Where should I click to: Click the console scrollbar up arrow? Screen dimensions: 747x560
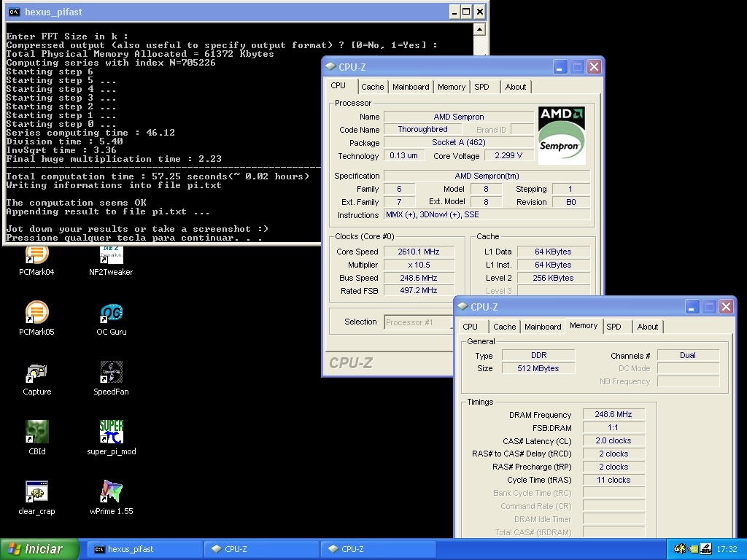pyautogui.click(x=479, y=29)
